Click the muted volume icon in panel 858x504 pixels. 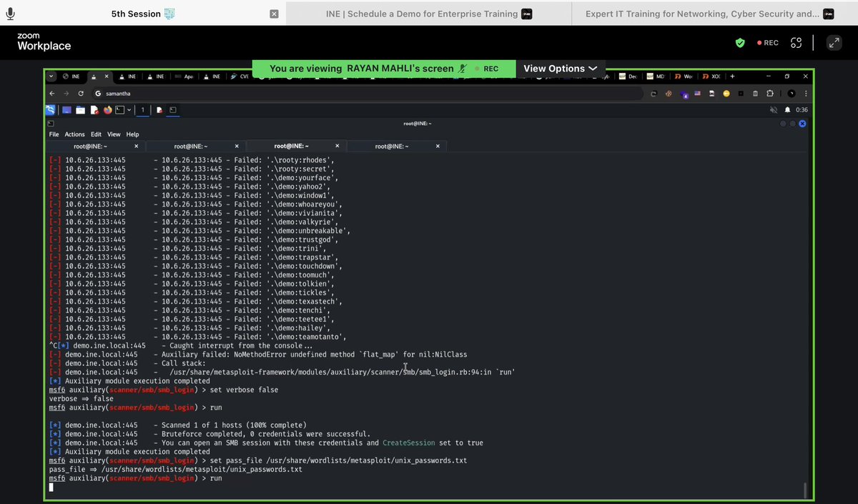(774, 110)
